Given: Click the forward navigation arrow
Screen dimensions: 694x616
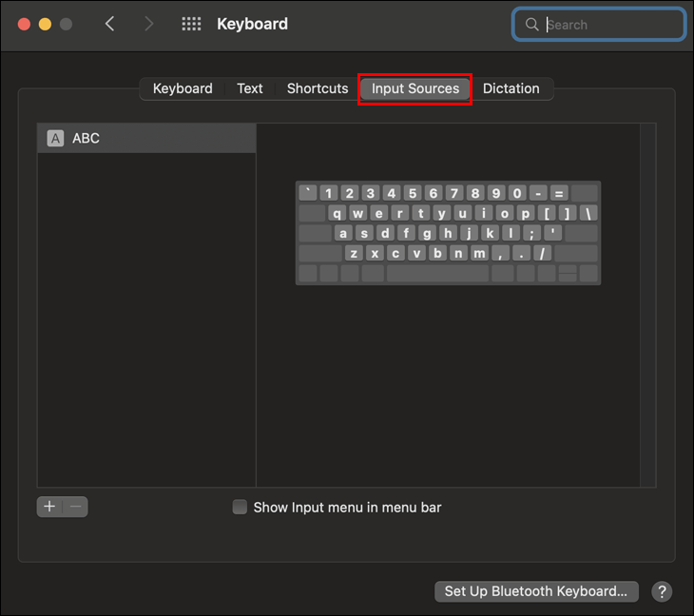Looking at the screenshot, I should (x=148, y=24).
